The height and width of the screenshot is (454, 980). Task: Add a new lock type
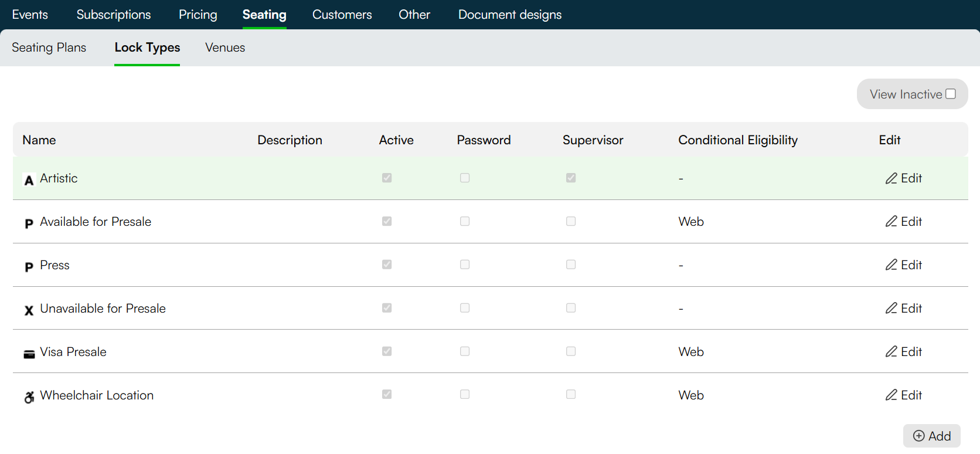tap(932, 436)
